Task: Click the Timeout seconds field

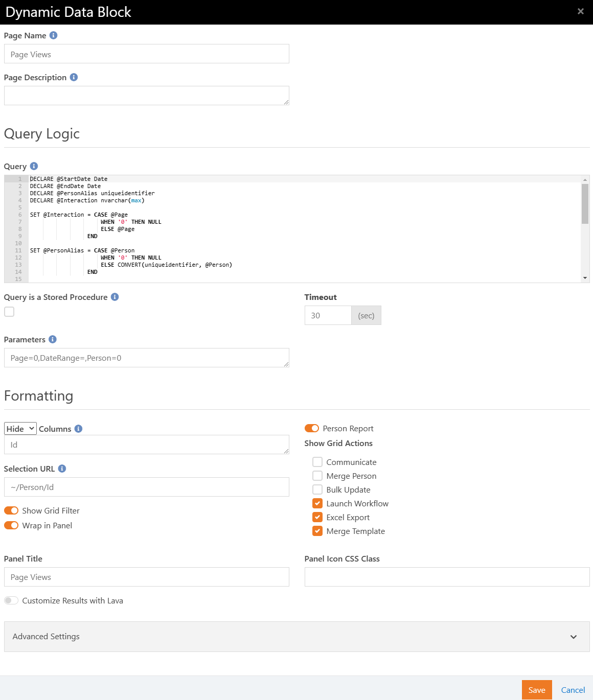Action: [x=328, y=315]
